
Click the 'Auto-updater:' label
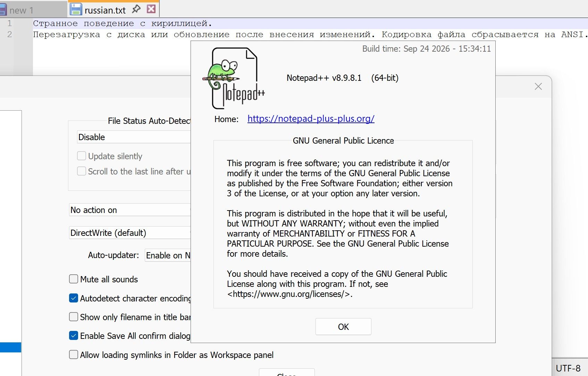coord(114,255)
